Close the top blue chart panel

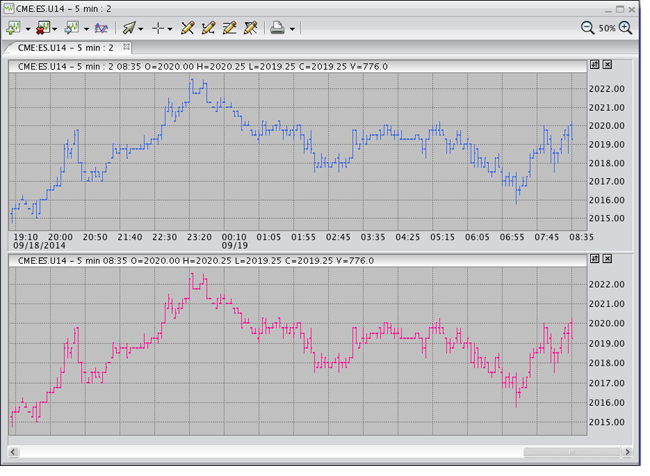pos(607,65)
